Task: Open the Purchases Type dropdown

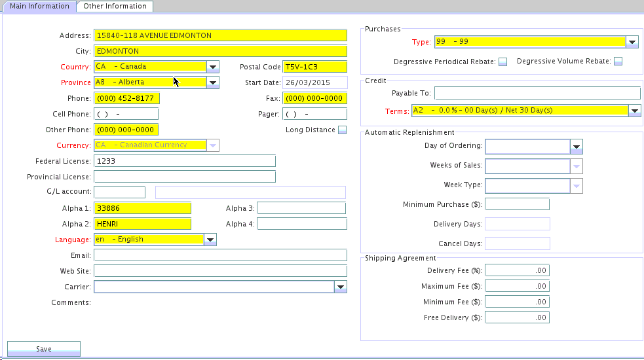Action: point(632,42)
